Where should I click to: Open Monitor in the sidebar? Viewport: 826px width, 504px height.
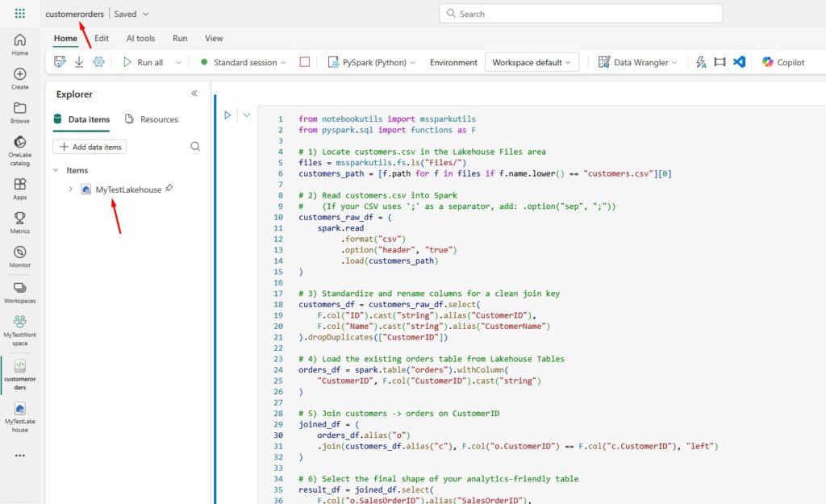(19, 256)
